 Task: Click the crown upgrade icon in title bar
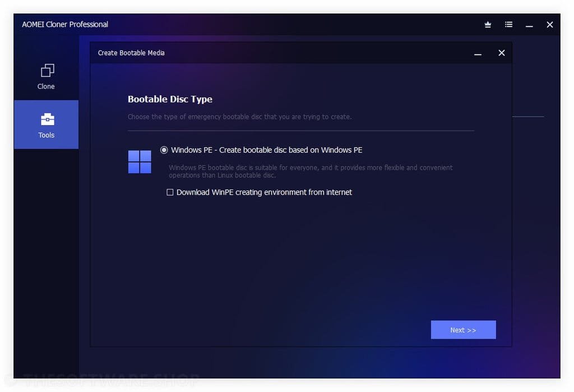coord(488,25)
